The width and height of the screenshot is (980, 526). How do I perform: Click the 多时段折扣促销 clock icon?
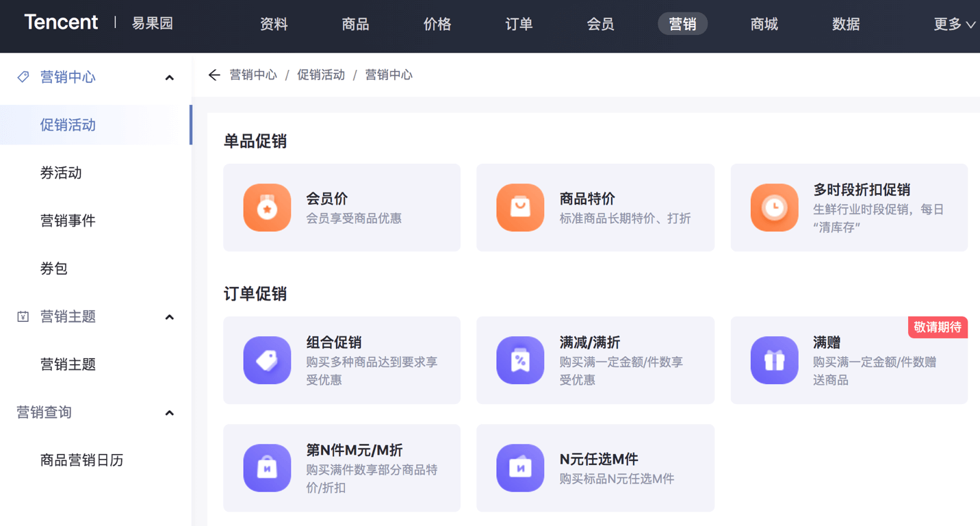[x=774, y=208]
